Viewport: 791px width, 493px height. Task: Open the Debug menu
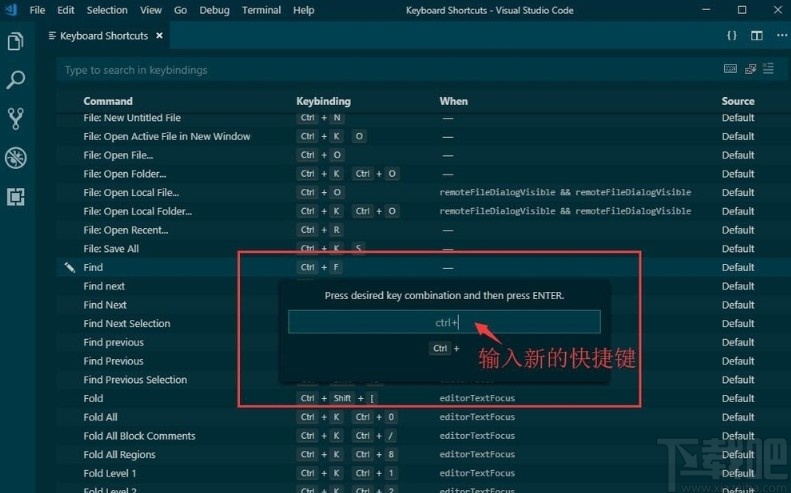click(214, 10)
